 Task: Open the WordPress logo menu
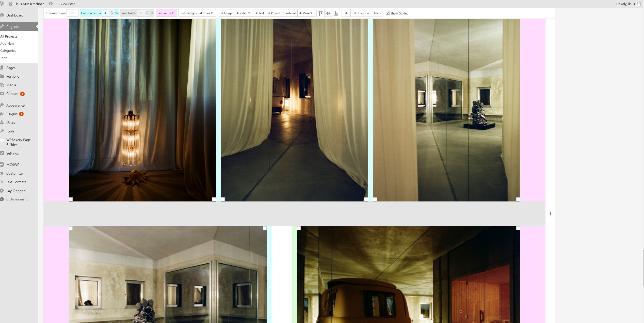tap(2, 4)
